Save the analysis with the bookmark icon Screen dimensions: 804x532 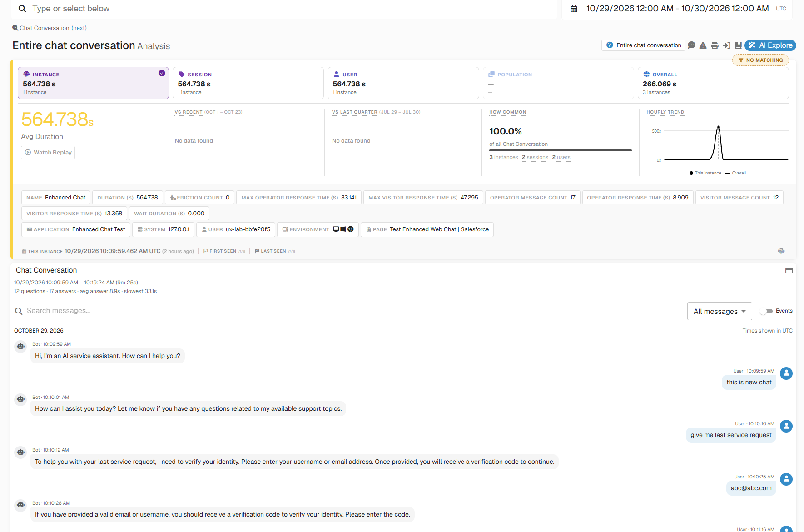tap(738, 45)
